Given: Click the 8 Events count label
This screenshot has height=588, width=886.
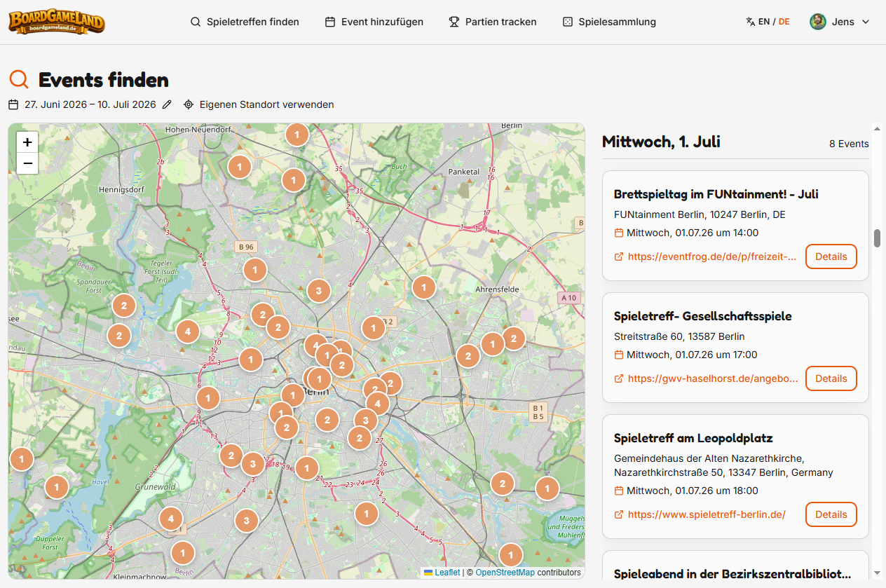Looking at the screenshot, I should point(849,144).
